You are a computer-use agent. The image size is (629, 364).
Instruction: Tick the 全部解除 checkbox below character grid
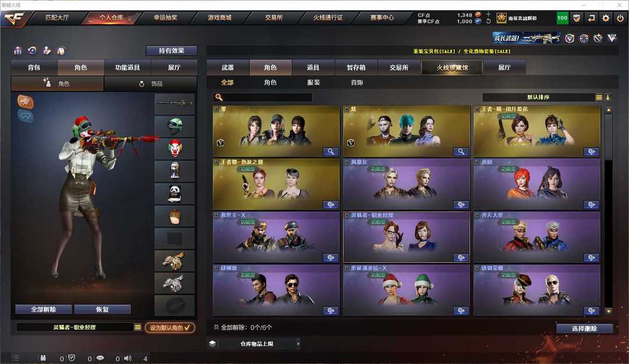216,327
